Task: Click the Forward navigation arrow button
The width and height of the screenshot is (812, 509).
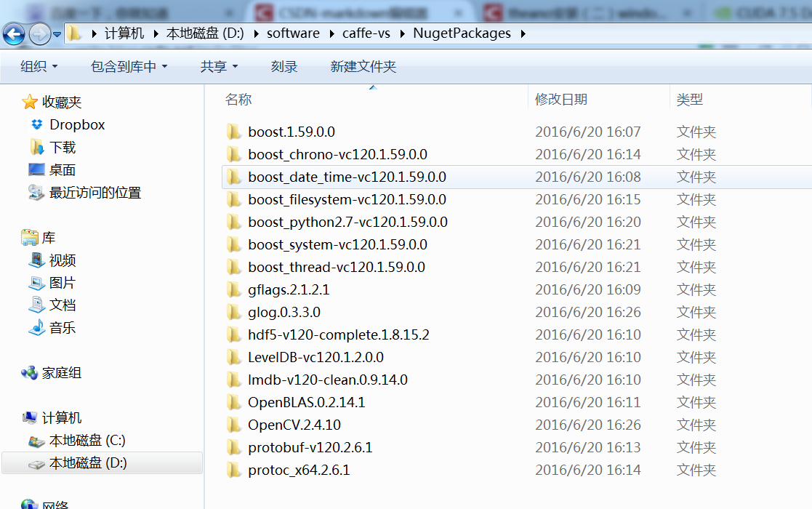Action: click(x=39, y=33)
